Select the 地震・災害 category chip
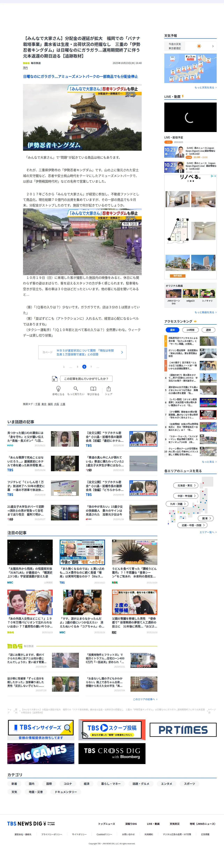Image resolution: width=224 pixels, height=868 pixels. click(36, 792)
